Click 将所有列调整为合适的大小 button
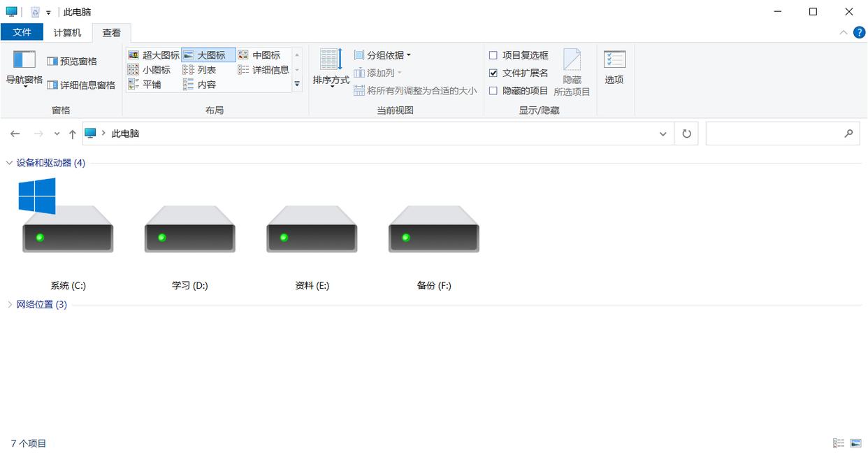Image resolution: width=868 pixels, height=453 pixels. click(x=415, y=91)
